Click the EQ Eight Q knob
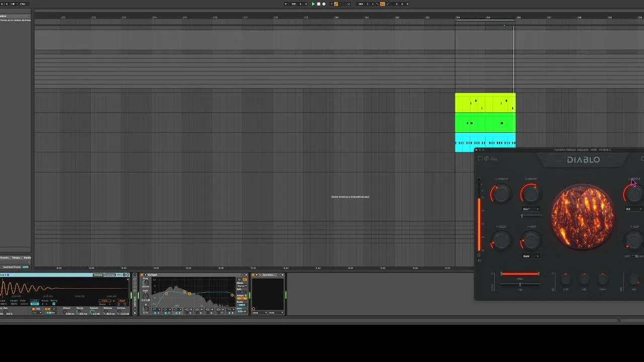The height and width of the screenshot is (362, 644). pos(145,309)
